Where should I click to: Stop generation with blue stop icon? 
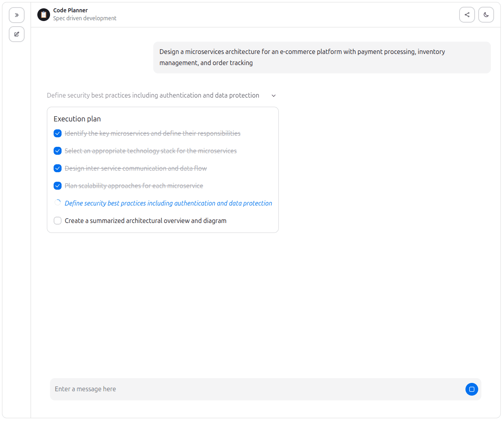pyautogui.click(x=471, y=389)
